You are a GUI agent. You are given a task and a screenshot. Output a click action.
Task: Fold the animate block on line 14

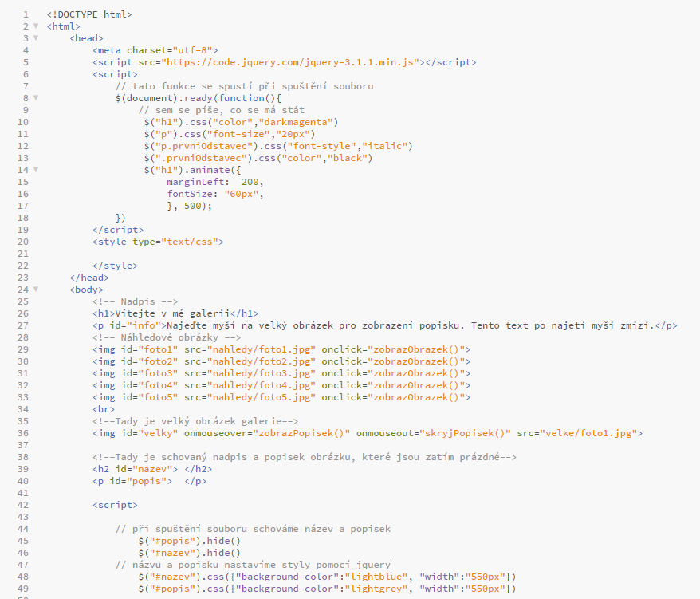36,170
